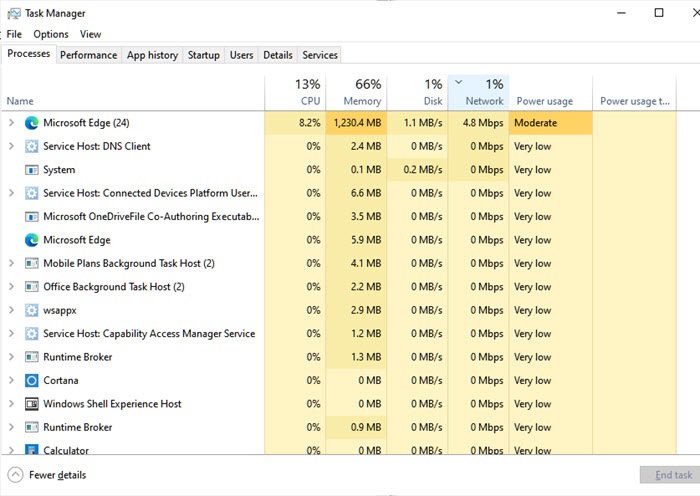700x496 pixels.
Task: Open the Options menu
Action: pos(51,34)
